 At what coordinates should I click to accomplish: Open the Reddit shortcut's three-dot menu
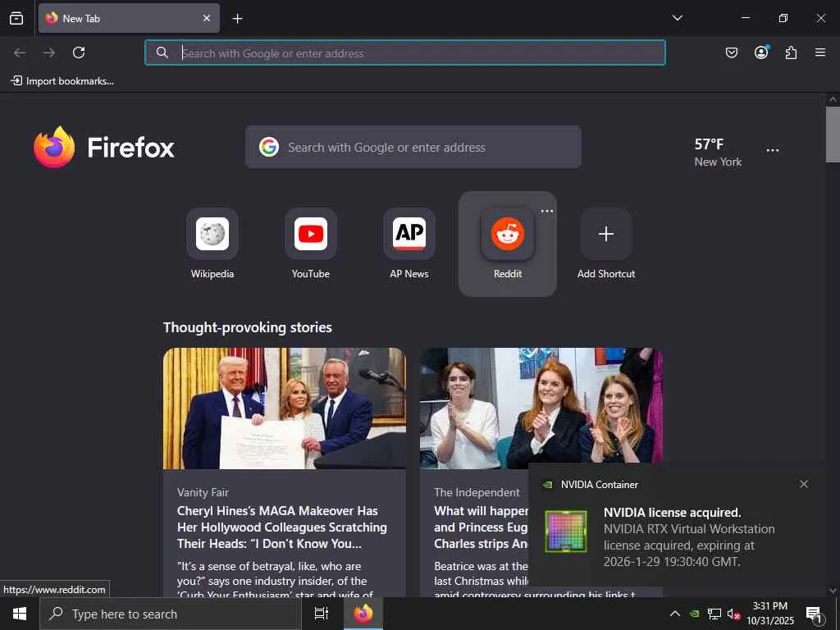(x=547, y=211)
